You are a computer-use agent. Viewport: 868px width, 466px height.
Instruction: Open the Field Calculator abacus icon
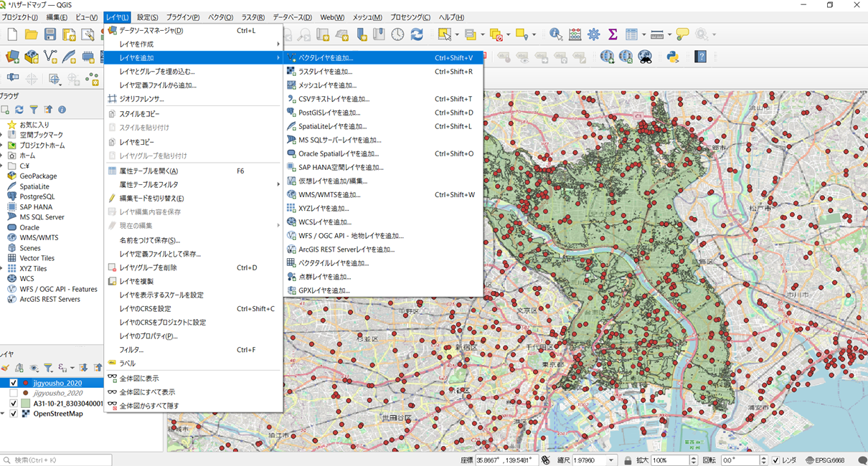tap(575, 34)
